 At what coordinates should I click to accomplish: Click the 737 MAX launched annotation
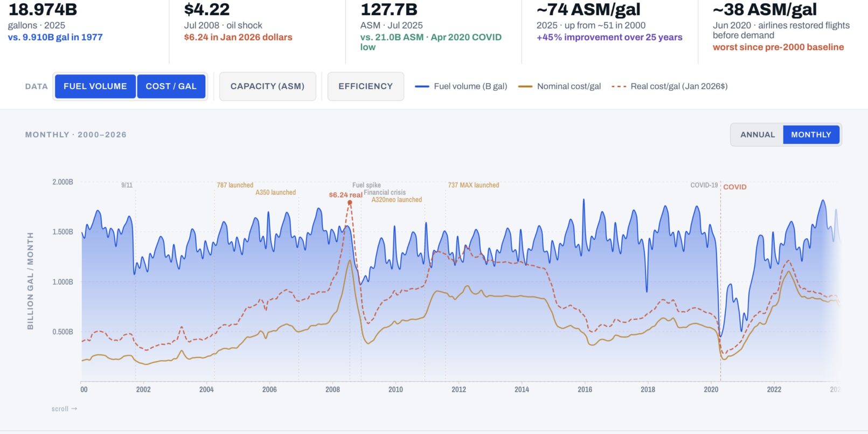point(473,185)
